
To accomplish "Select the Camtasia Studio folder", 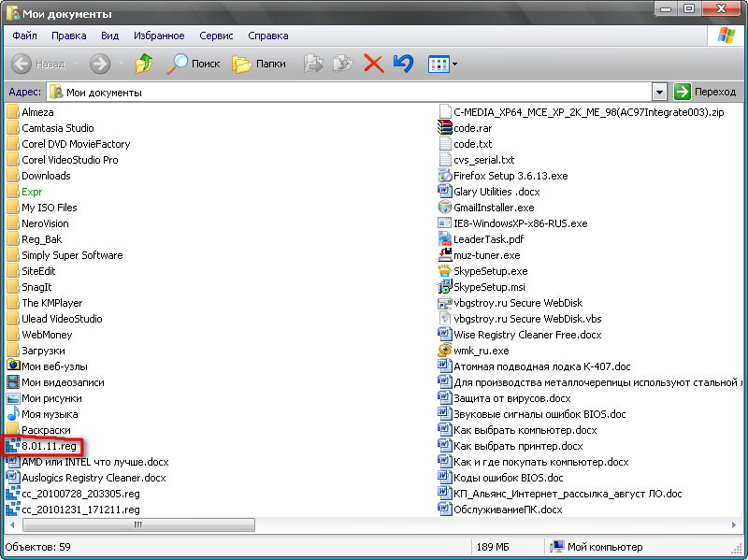I will coord(50,128).
